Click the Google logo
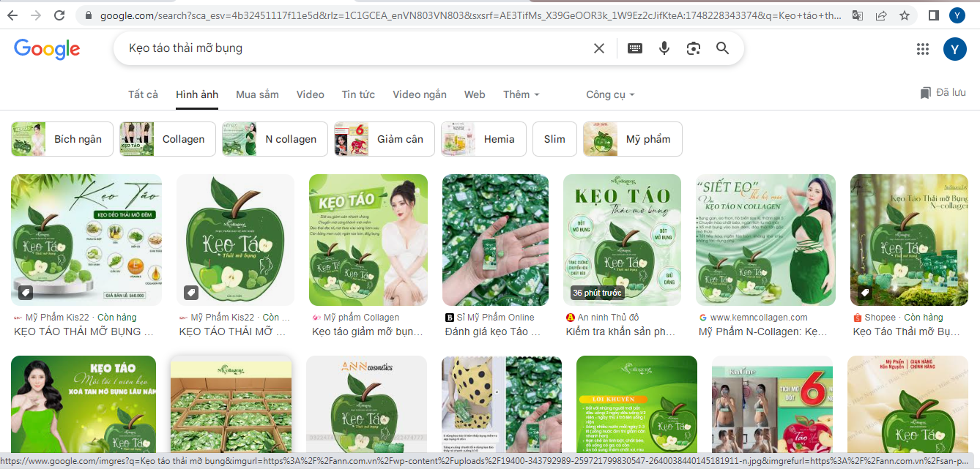 tap(47, 49)
